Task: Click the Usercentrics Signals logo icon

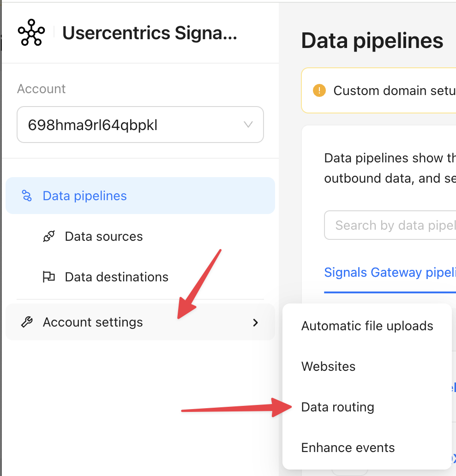Action: pos(31,33)
